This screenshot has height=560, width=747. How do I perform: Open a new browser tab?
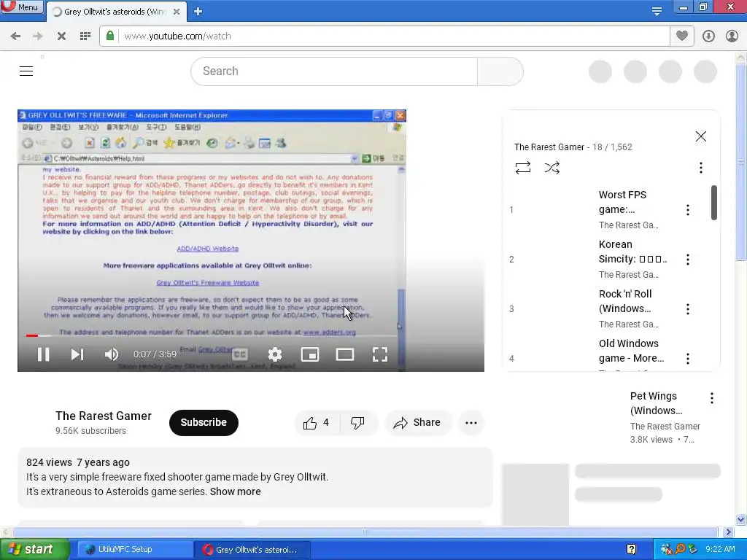point(198,12)
